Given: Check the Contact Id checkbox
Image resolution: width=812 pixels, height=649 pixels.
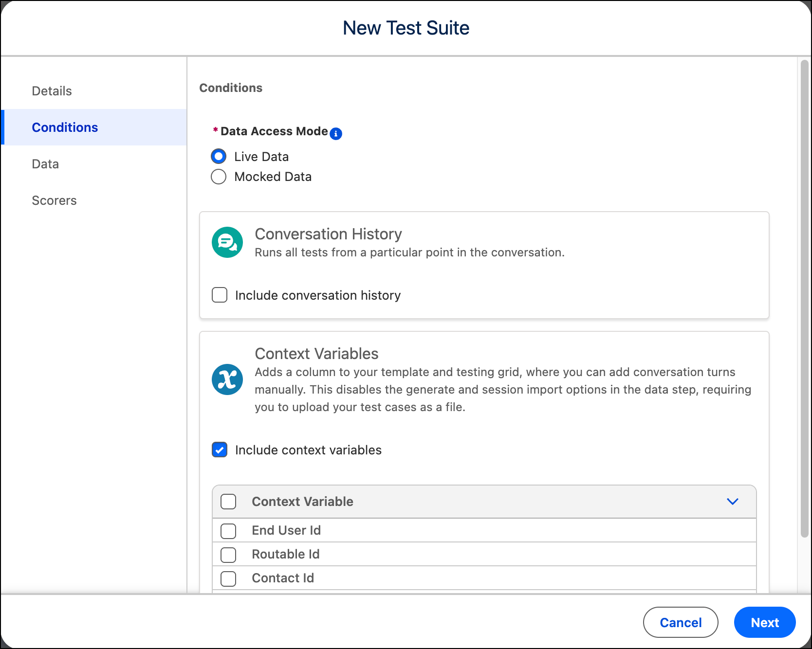Looking at the screenshot, I should (x=228, y=578).
